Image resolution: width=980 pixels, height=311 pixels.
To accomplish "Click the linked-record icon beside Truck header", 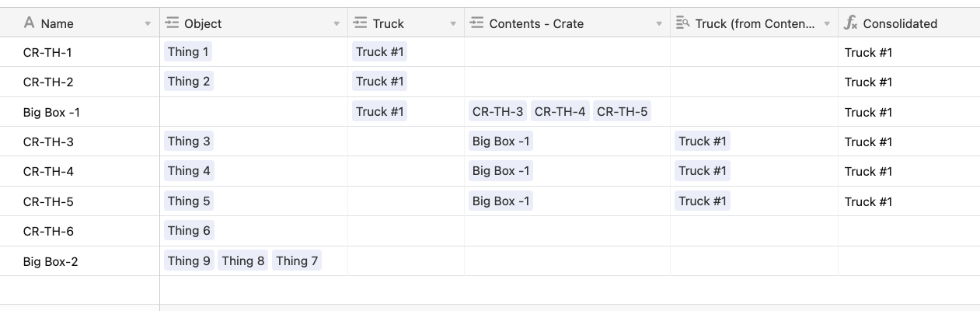I will pos(360,23).
